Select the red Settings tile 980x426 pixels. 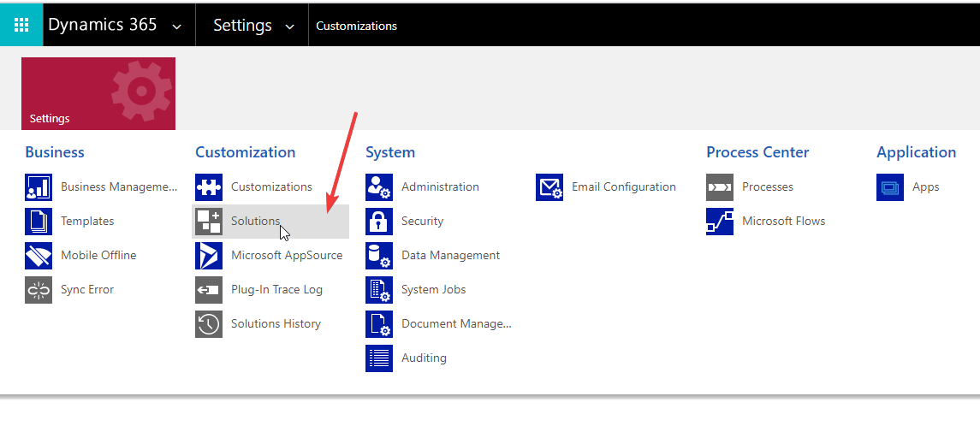[98, 94]
